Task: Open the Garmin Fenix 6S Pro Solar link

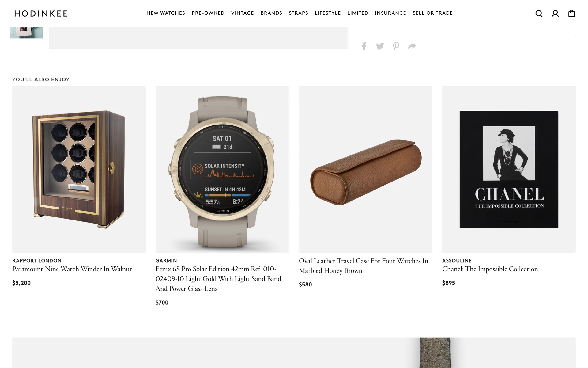Action: point(218,279)
